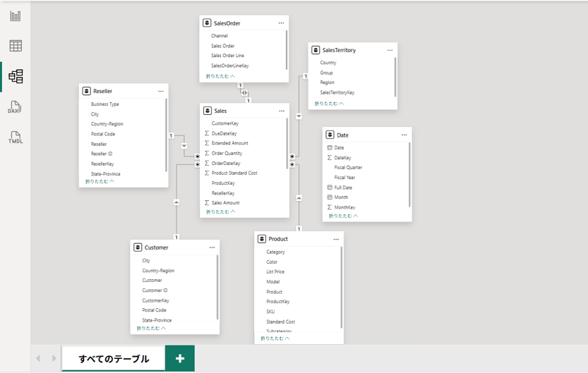
Task: Open SalesOrder table options ellipsis
Action: [x=281, y=23]
